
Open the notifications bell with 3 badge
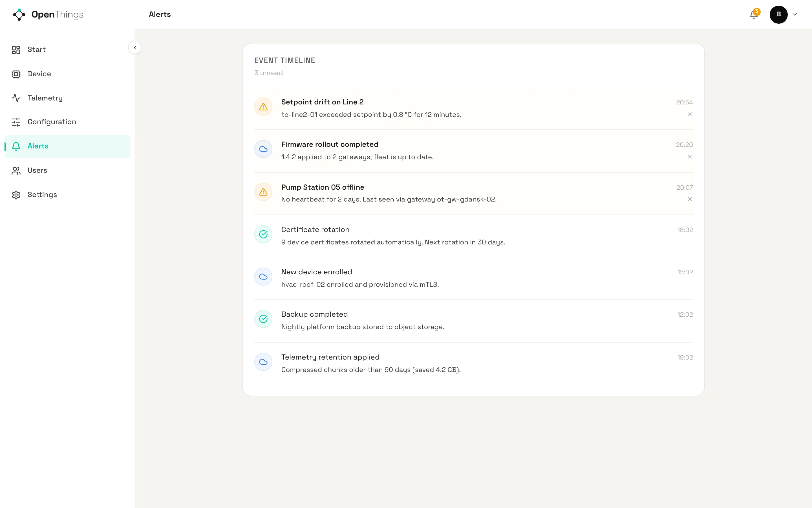click(x=754, y=14)
